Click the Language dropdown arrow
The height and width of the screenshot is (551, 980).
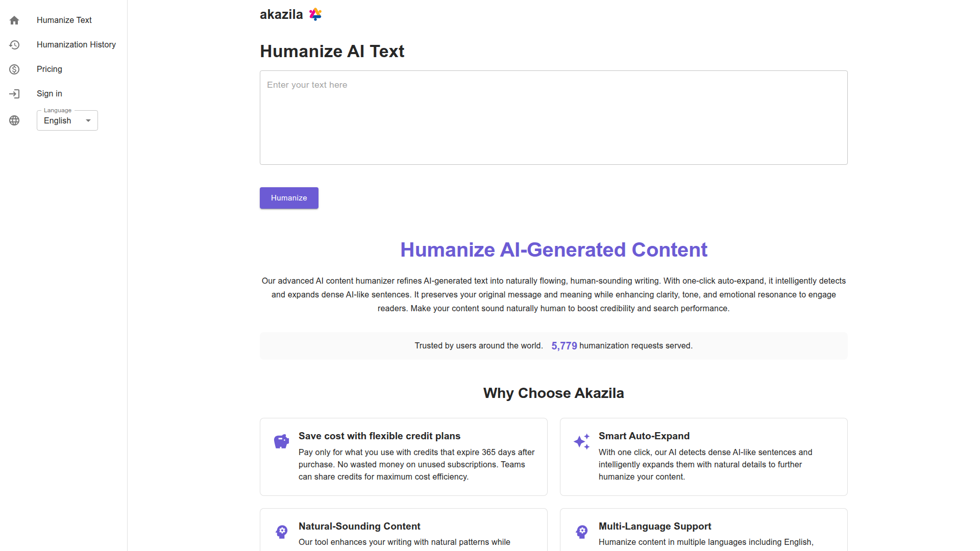coord(88,121)
